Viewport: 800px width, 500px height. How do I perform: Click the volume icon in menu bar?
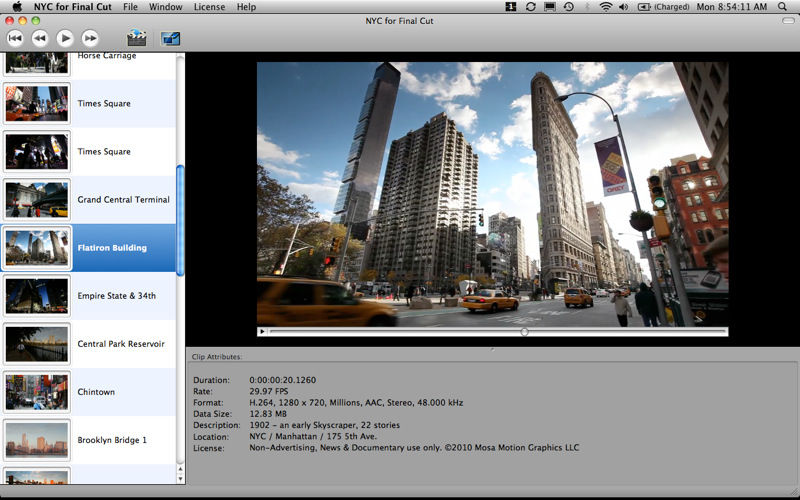coord(623,7)
